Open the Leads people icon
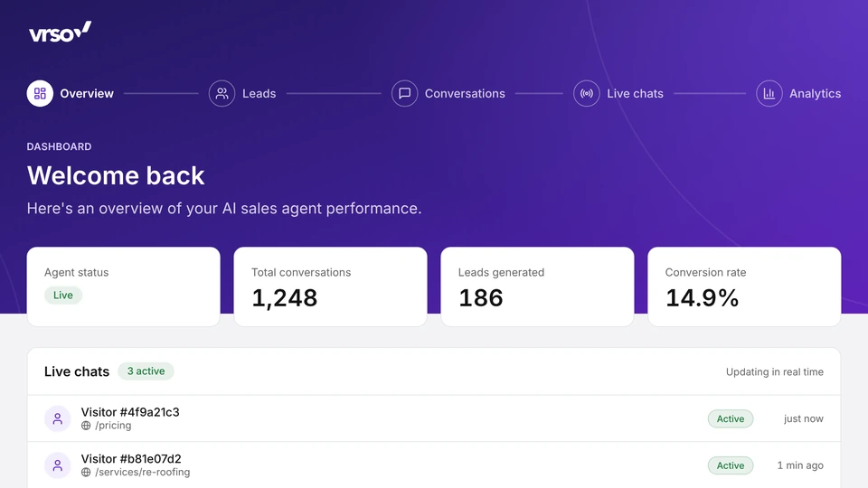The width and height of the screenshot is (868, 488). click(222, 93)
